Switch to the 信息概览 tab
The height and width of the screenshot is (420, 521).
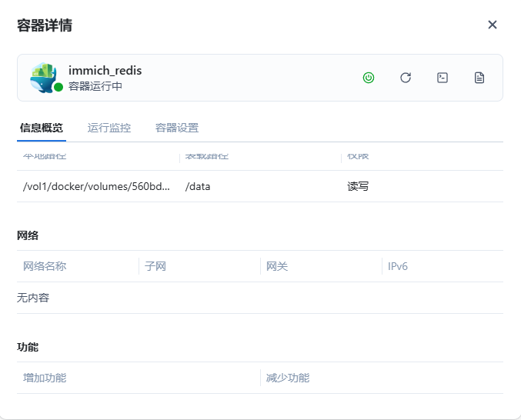tap(42, 128)
